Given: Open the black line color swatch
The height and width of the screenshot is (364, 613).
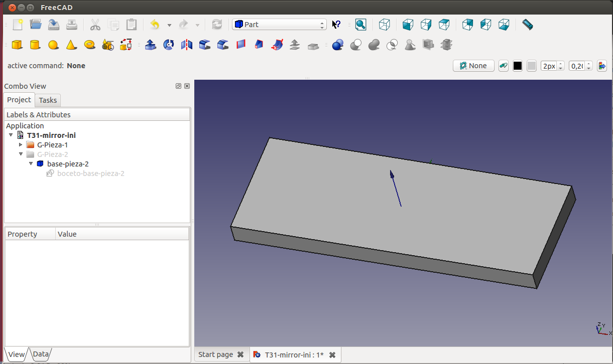Looking at the screenshot, I should (518, 66).
